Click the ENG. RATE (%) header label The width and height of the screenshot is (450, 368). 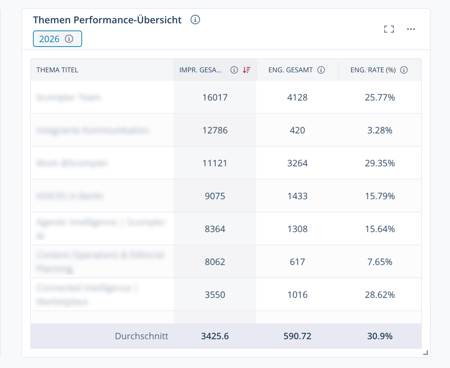tap(373, 70)
